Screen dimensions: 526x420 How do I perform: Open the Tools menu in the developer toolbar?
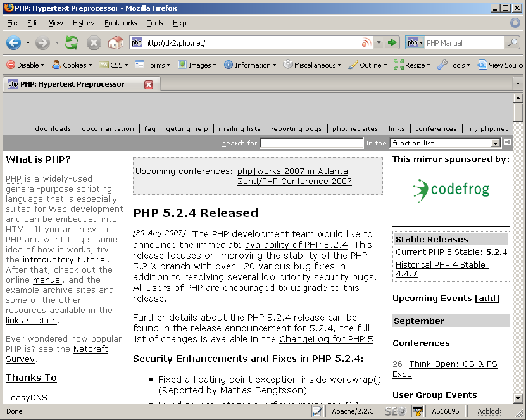[x=454, y=65]
